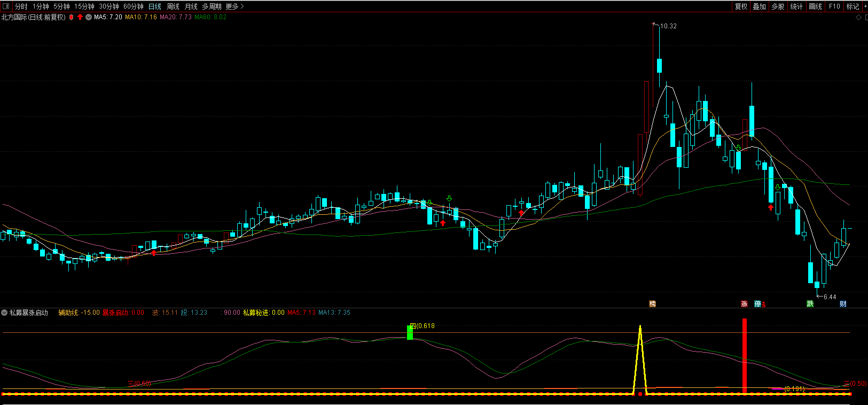Open the 更多 periods expander

[x=234, y=6]
